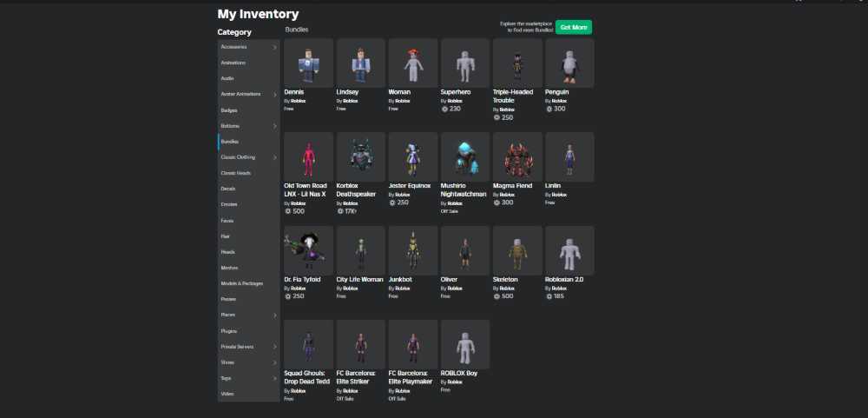The image size is (868, 418).
Task: Select the Plugins category
Action: click(248, 330)
